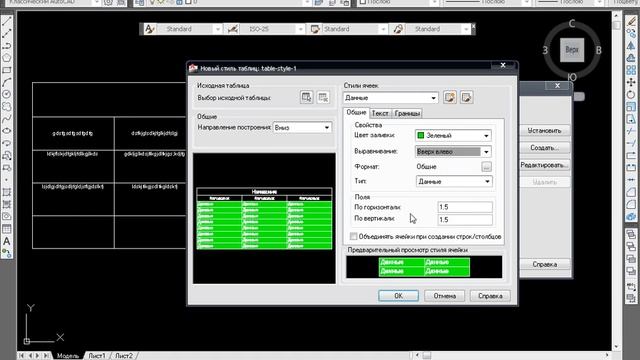Viewport: 640px width, 360px height.
Task: Open the table style Standard dropdown in toolbar
Action: point(354,29)
